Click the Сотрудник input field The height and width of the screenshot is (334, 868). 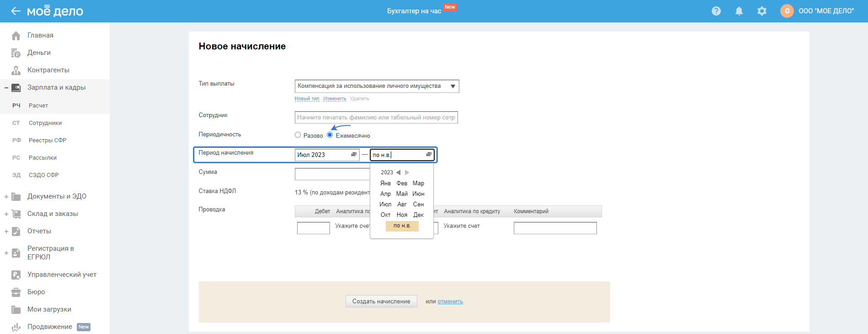click(x=376, y=118)
